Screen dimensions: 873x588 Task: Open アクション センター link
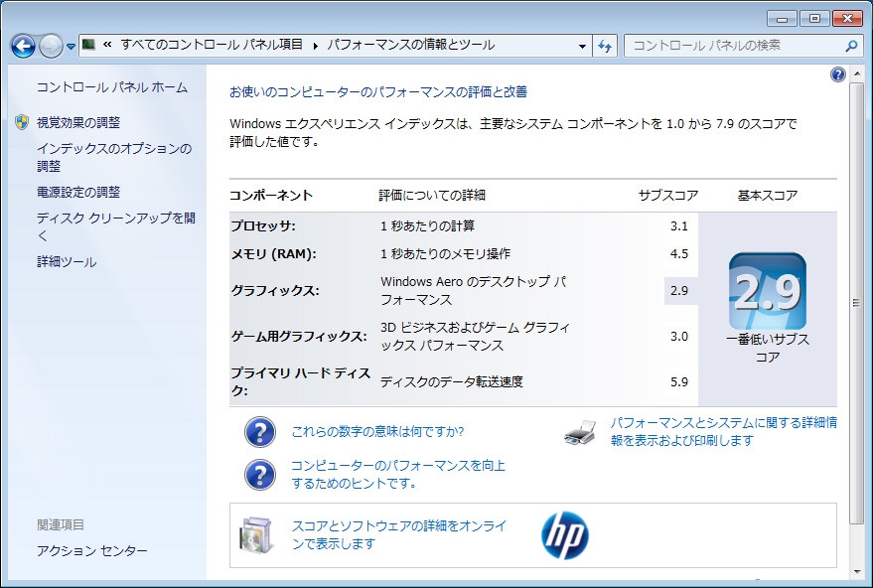(x=92, y=551)
